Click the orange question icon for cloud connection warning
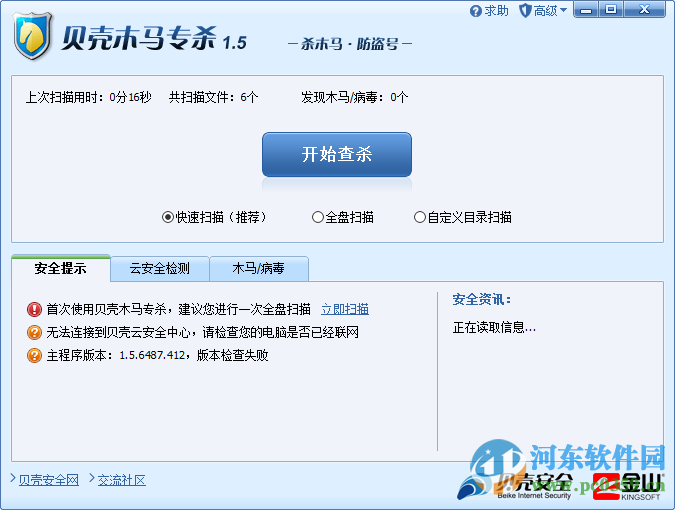The image size is (675, 510). 34,332
